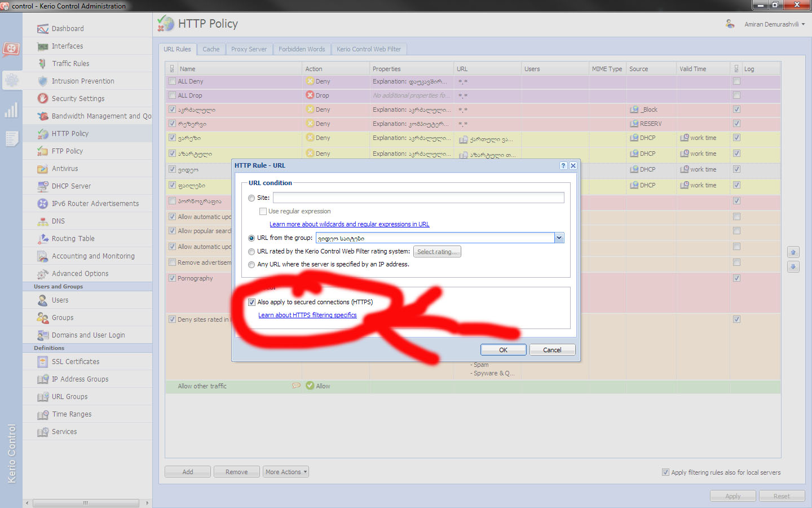Open Forbidden Words tab
This screenshot has height=508, width=812.
(x=302, y=49)
